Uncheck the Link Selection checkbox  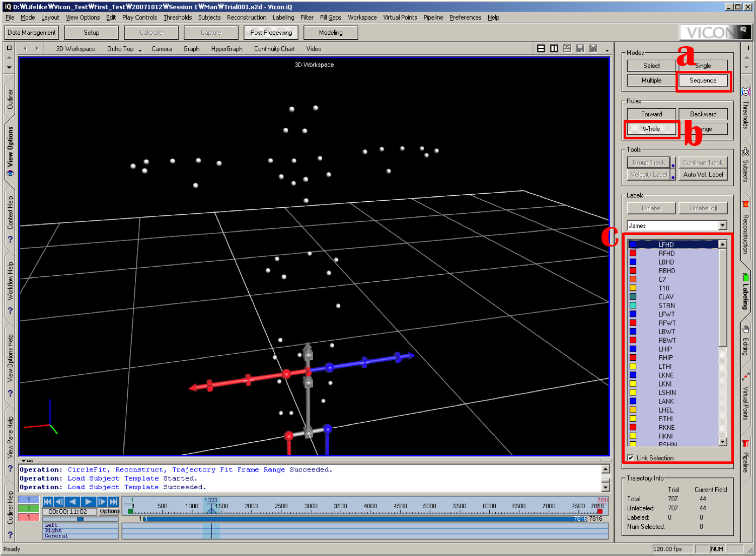[631, 458]
